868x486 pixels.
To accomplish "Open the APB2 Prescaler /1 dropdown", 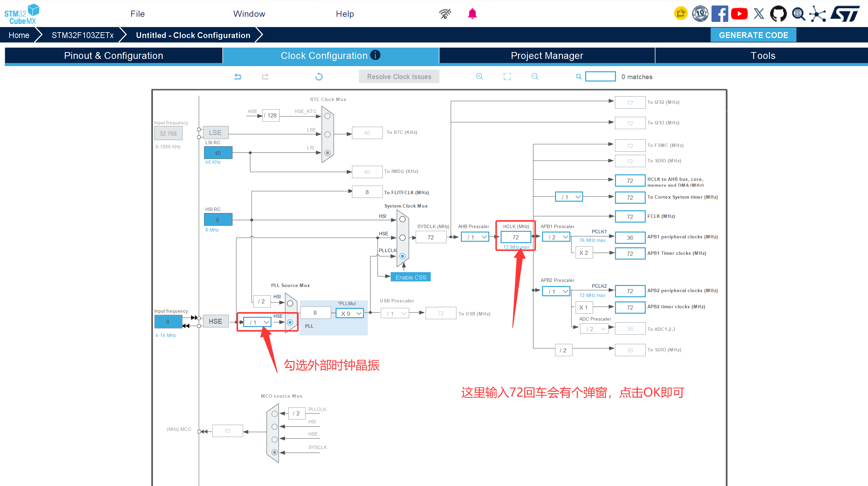I will pyautogui.click(x=556, y=291).
